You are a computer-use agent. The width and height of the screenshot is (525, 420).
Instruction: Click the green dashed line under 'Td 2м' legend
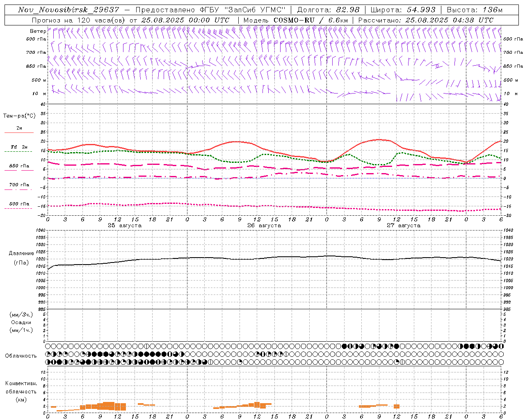point(18,152)
